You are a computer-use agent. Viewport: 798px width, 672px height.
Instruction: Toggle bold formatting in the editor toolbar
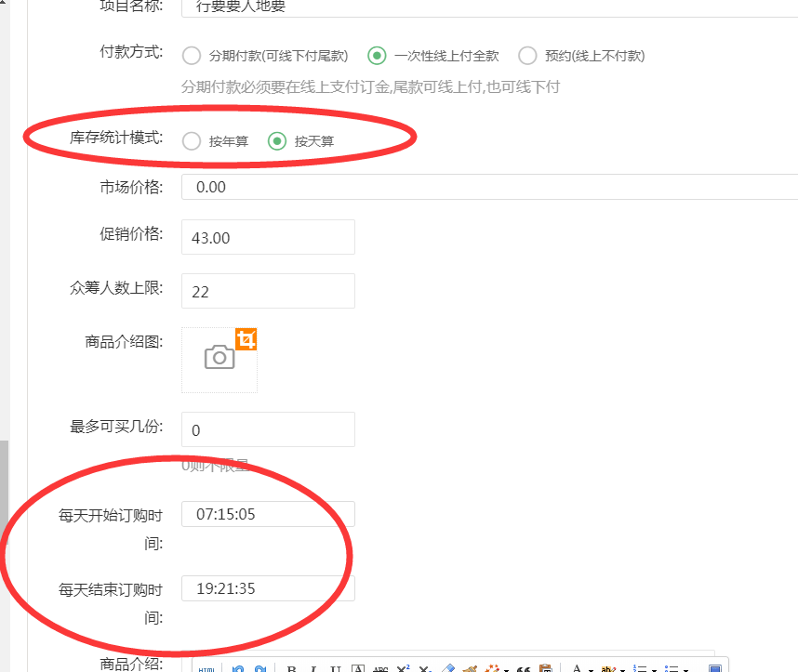click(x=291, y=669)
